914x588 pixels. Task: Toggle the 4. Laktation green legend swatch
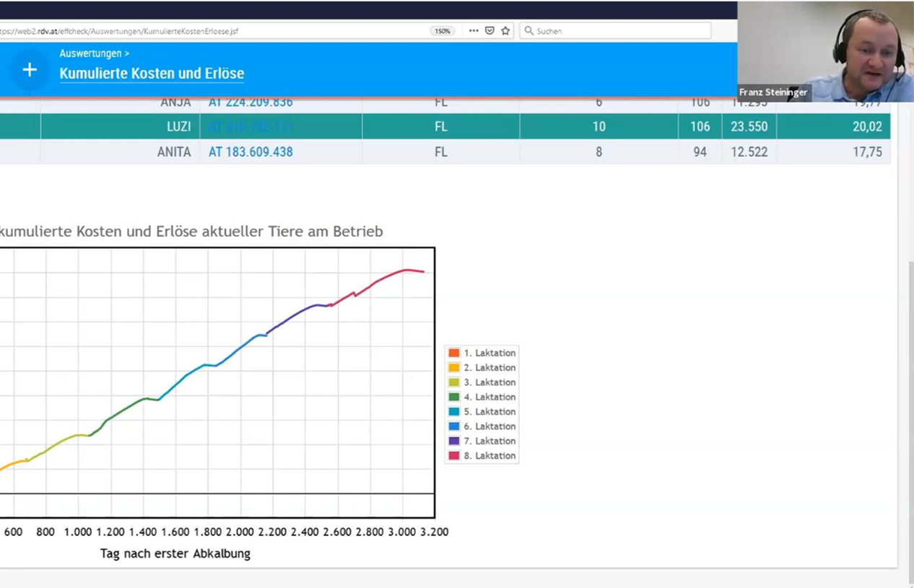coord(454,397)
